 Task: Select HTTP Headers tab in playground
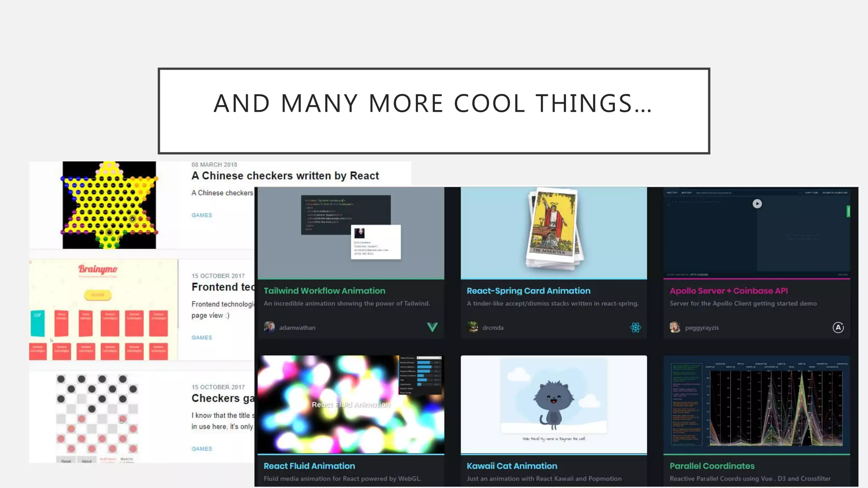pyautogui.click(x=699, y=275)
